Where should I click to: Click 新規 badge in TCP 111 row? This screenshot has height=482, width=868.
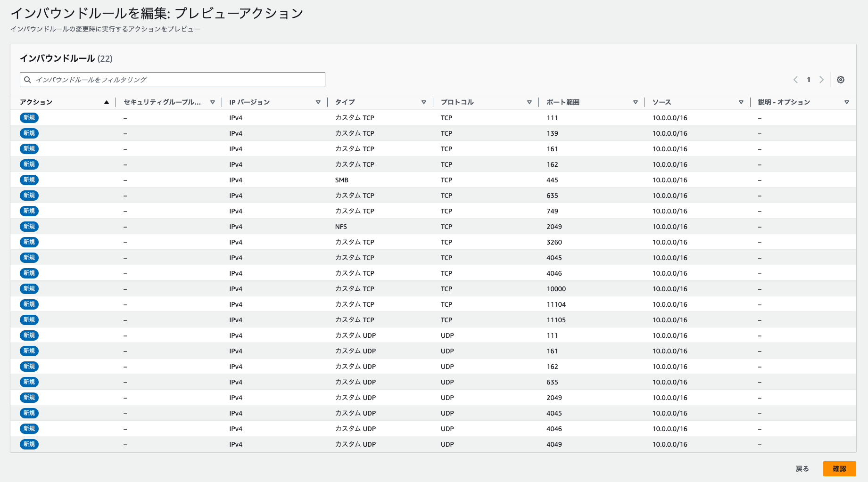pos(29,118)
